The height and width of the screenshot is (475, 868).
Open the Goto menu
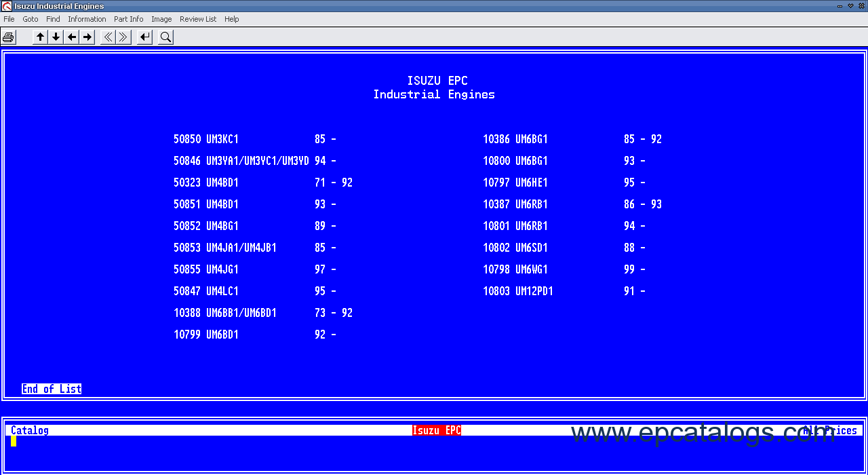(x=31, y=19)
